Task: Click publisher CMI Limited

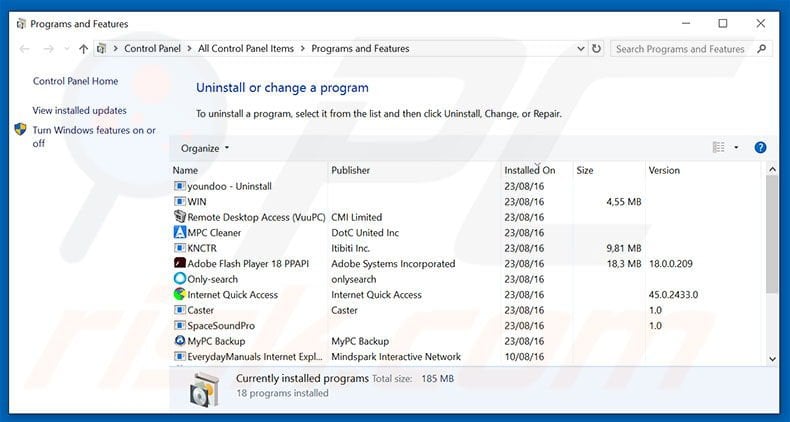Action: coord(357,217)
